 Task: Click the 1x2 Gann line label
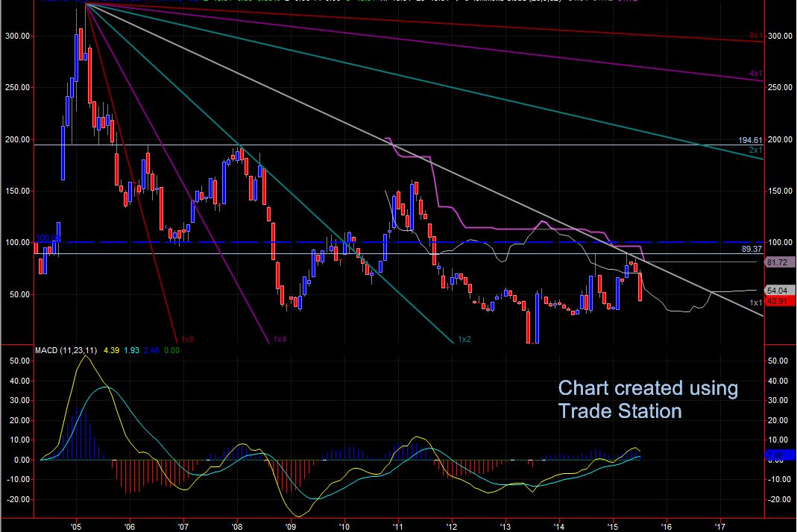tap(465, 339)
